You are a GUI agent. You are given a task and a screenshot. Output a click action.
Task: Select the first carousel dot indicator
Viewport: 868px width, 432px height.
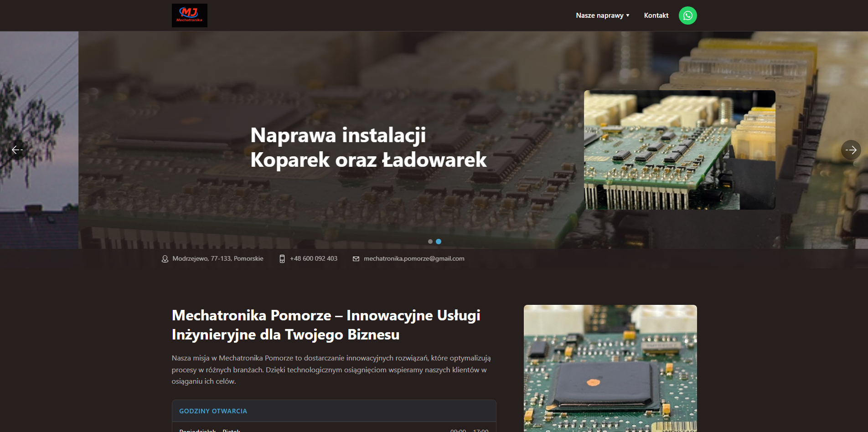tap(430, 242)
